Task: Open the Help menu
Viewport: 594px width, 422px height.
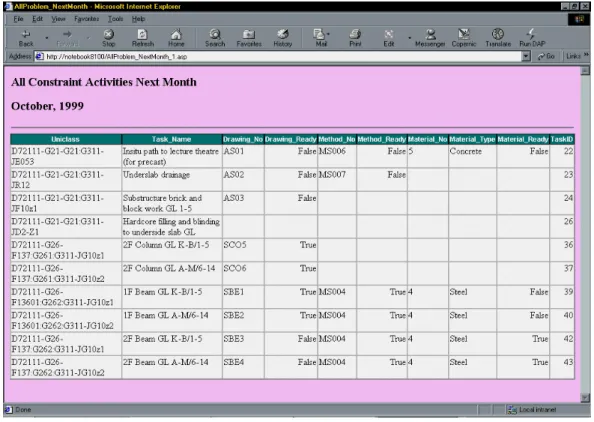Action: click(138, 19)
